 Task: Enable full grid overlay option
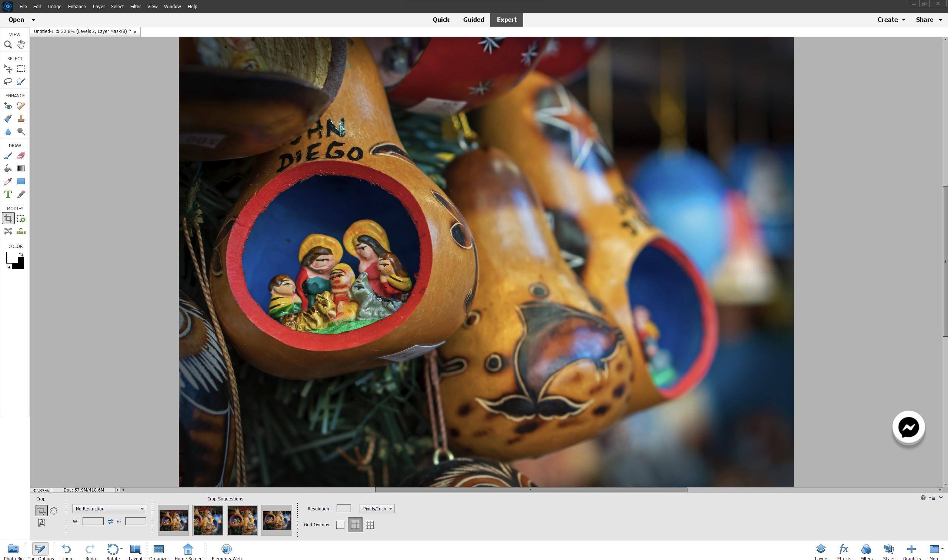coord(370,525)
